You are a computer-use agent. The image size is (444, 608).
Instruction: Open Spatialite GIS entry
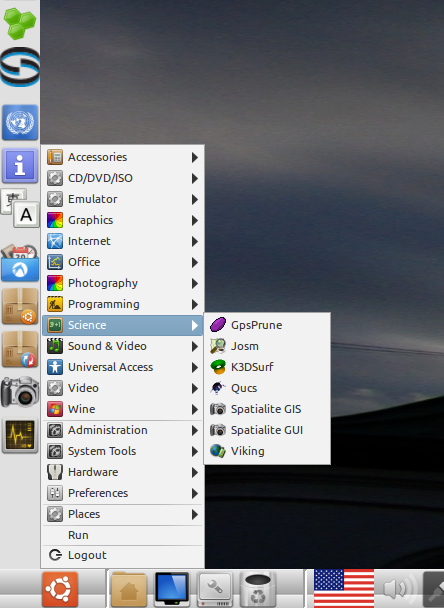(x=267, y=409)
